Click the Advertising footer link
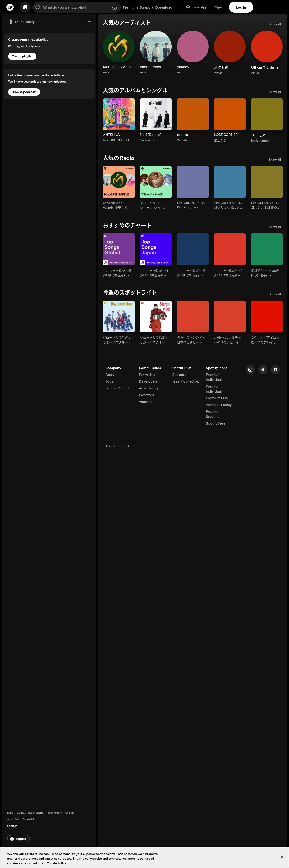Viewport: 289px width, 868px height. (148, 388)
